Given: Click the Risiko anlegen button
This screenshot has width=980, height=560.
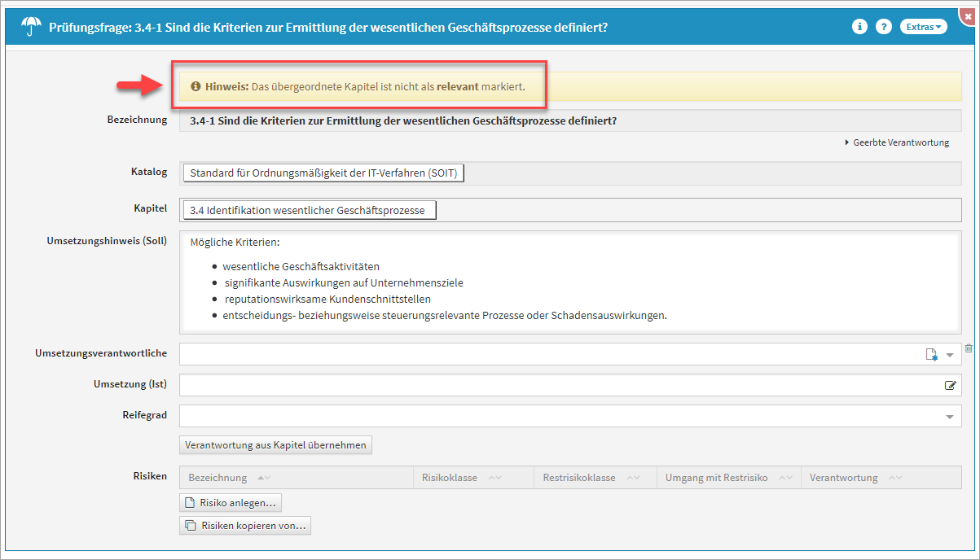Looking at the screenshot, I should click(x=231, y=503).
